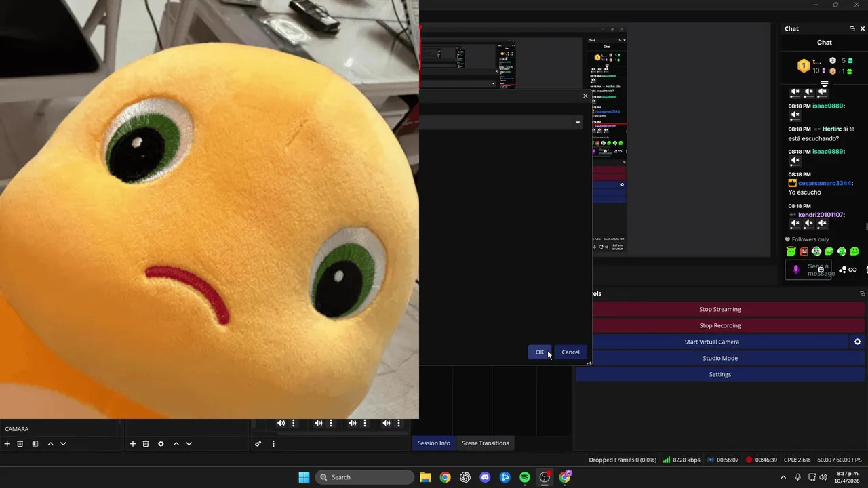
Task: Open channel points icon beside infinity symbol
Action: click(842, 270)
